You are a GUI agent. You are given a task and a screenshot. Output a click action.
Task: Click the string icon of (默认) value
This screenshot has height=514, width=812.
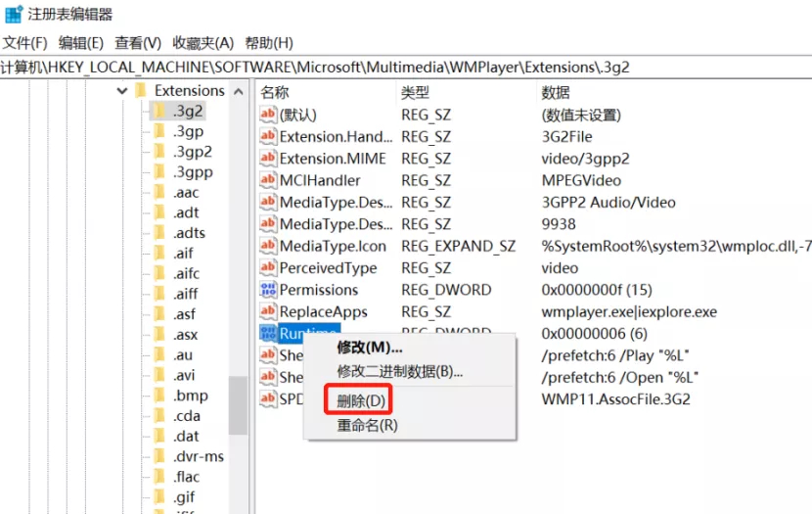[268, 115]
